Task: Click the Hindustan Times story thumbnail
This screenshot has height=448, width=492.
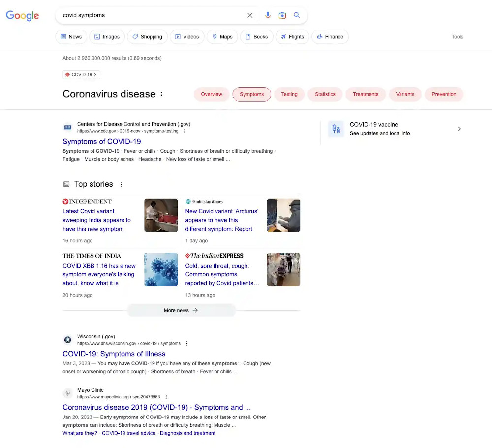Action: click(283, 215)
